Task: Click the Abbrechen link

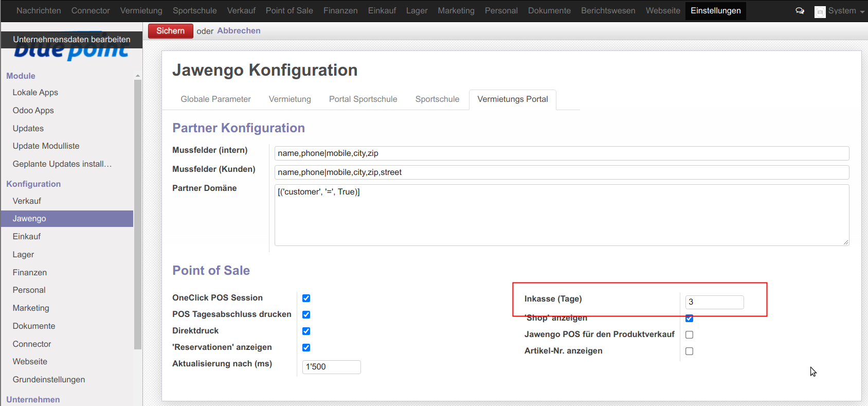Action: tap(239, 31)
